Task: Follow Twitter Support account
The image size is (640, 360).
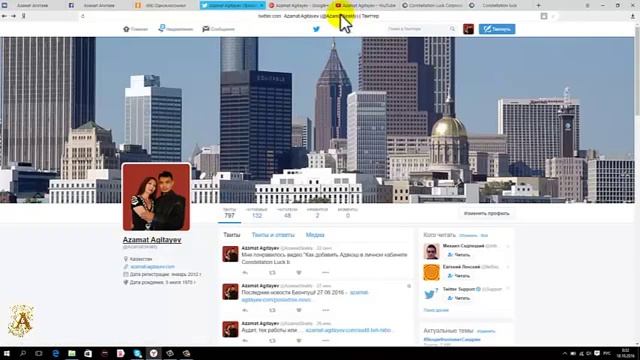Action: pos(459,298)
